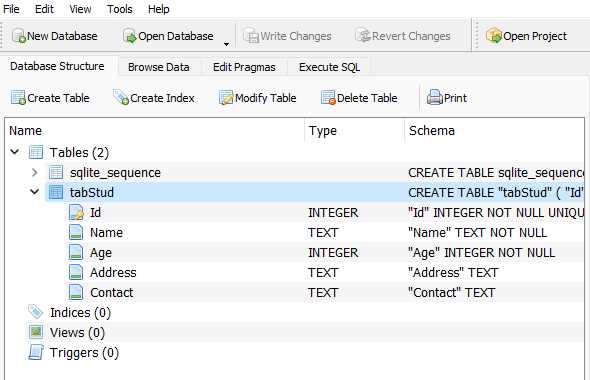Image resolution: width=590 pixels, height=380 pixels.
Task: Click the Name row TEXT type cell
Action: [x=323, y=233]
